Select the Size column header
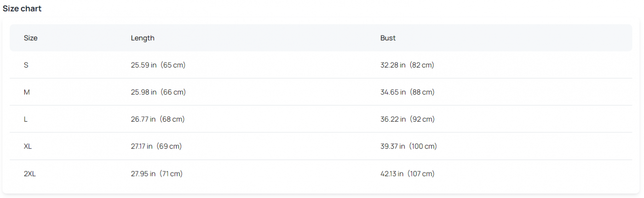 (x=30, y=38)
